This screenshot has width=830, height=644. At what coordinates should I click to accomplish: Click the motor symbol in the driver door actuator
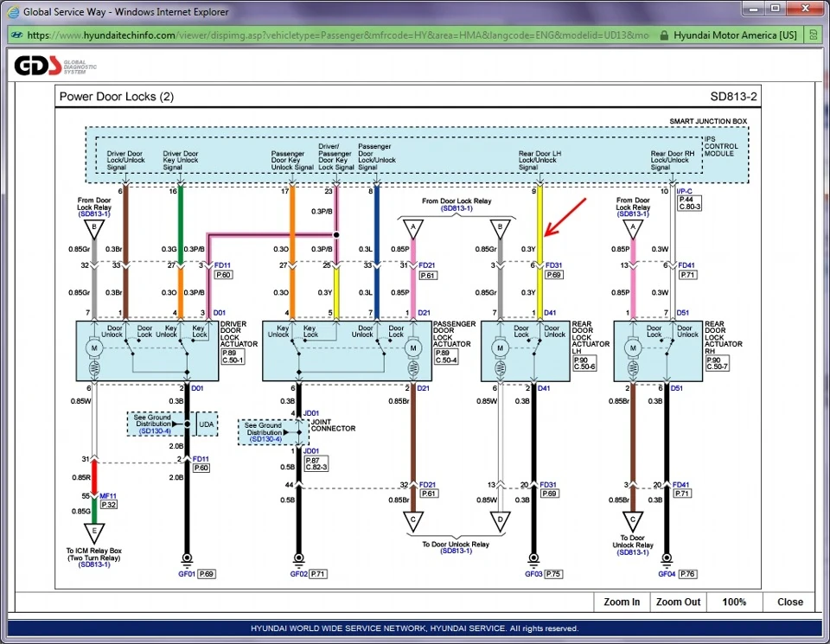(94, 348)
